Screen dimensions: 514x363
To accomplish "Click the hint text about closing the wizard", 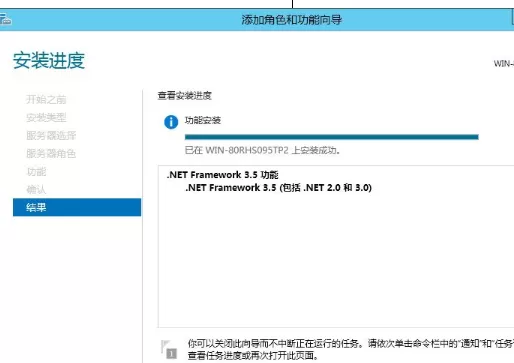I will tap(351, 349).
